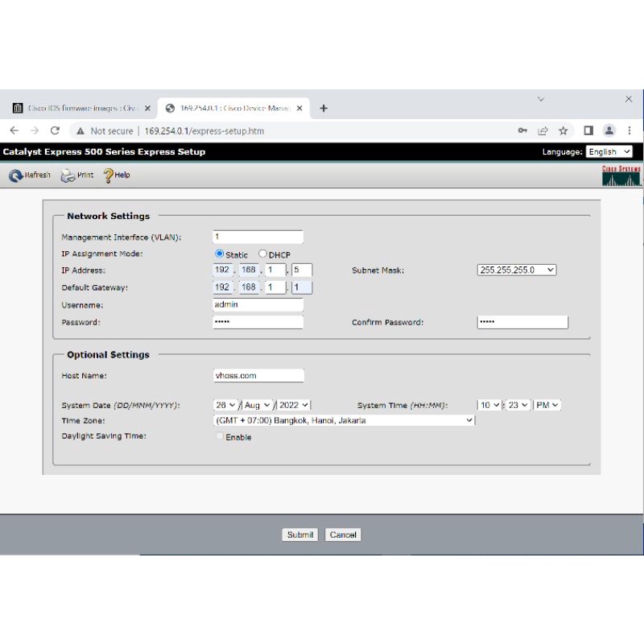Click the Refresh toolbar icon
The width and height of the screenshot is (644, 644).
click(x=15, y=175)
